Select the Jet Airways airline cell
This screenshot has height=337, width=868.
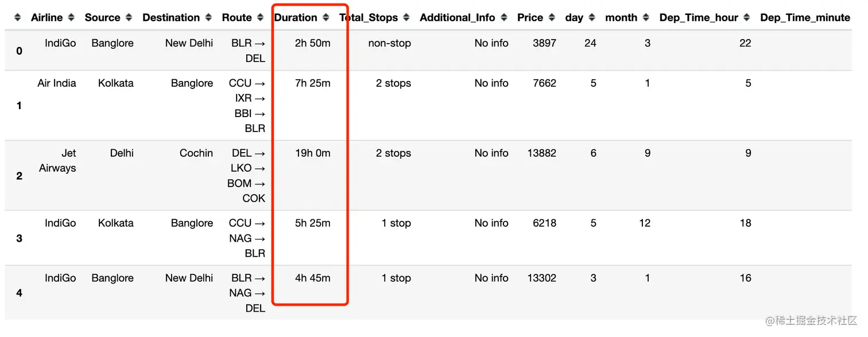pyautogui.click(x=57, y=161)
